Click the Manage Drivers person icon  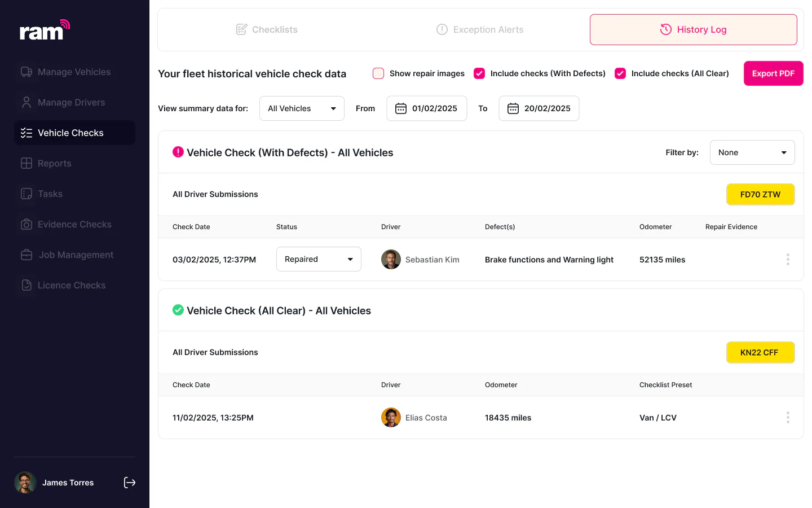tap(27, 102)
